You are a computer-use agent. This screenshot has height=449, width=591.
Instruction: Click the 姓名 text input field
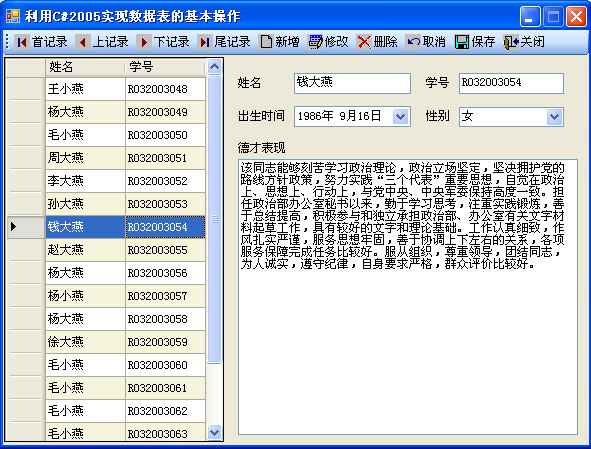[x=352, y=83]
